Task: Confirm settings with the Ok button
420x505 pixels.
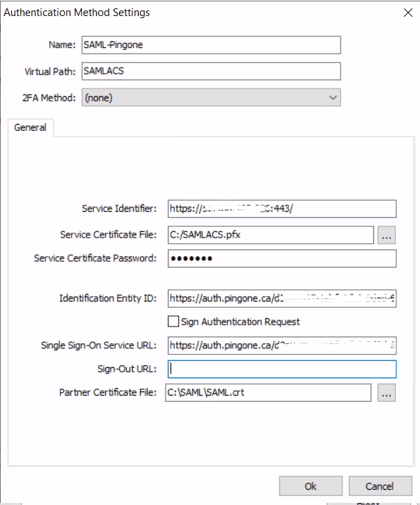Action: click(x=311, y=486)
